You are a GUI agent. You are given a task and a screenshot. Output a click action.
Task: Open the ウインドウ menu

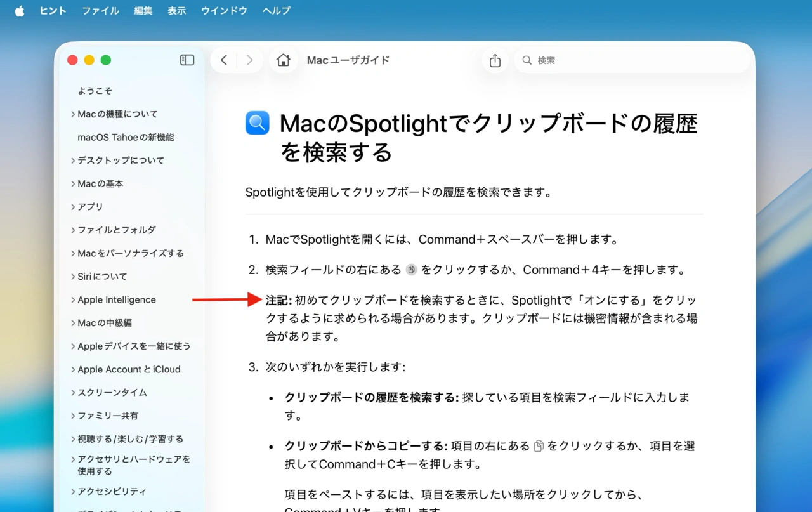(x=223, y=10)
